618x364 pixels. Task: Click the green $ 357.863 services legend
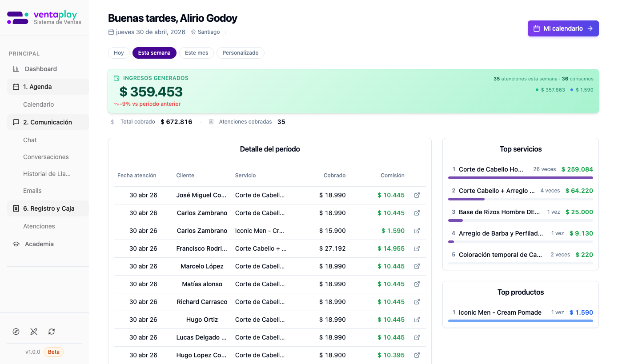pos(550,90)
